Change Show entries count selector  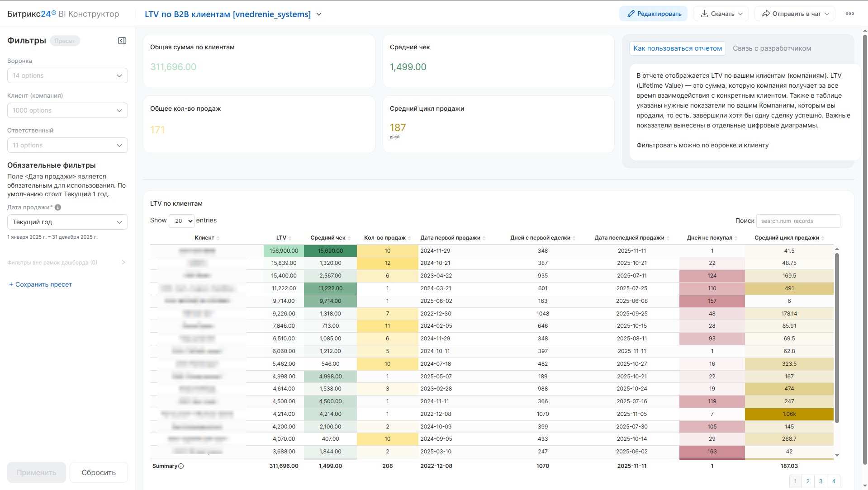pos(181,221)
